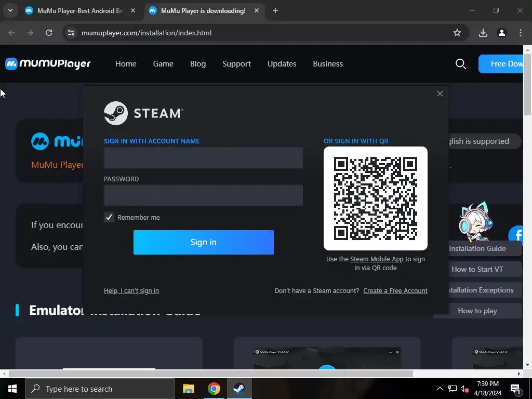Open the Business menu item

coord(328,64)
